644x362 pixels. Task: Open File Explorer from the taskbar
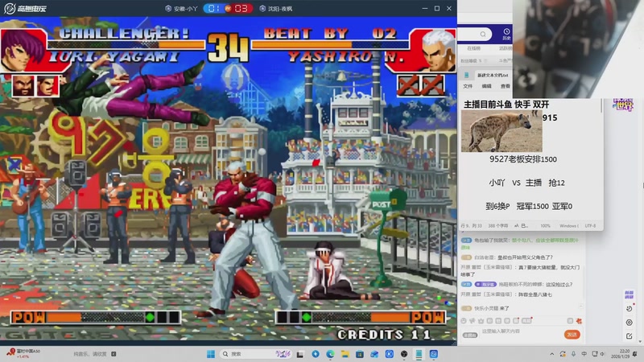click(345, 354)
